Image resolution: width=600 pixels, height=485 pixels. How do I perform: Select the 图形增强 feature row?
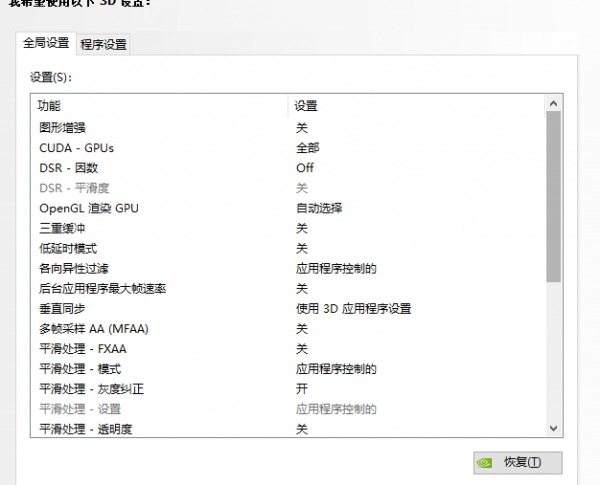click(x=287, y=128)
